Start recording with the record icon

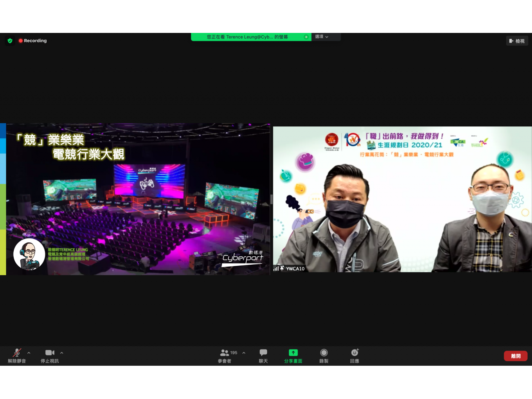pyautogui.click(x=324, y=355)
